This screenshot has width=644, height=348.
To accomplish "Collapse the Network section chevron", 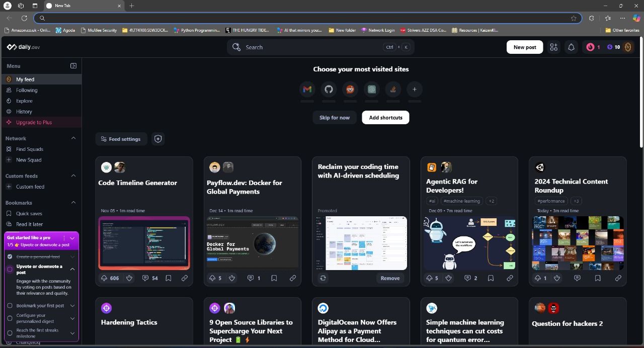I will click(x=73, y=138).
